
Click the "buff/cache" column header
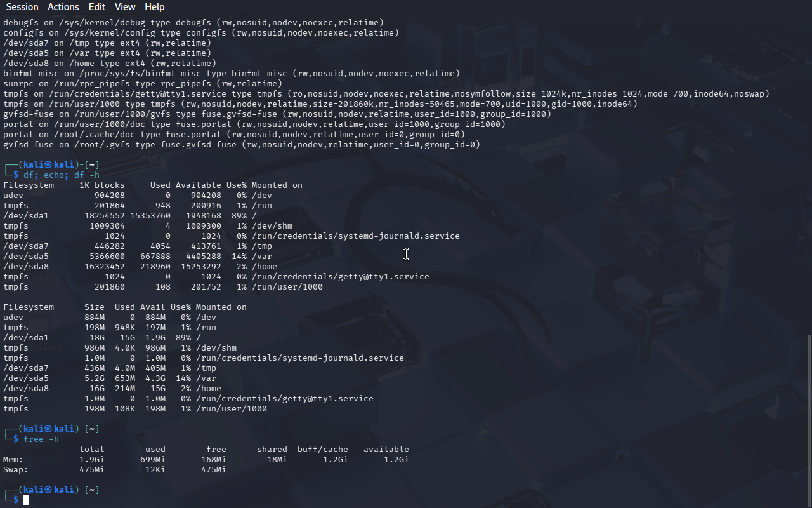322,449
